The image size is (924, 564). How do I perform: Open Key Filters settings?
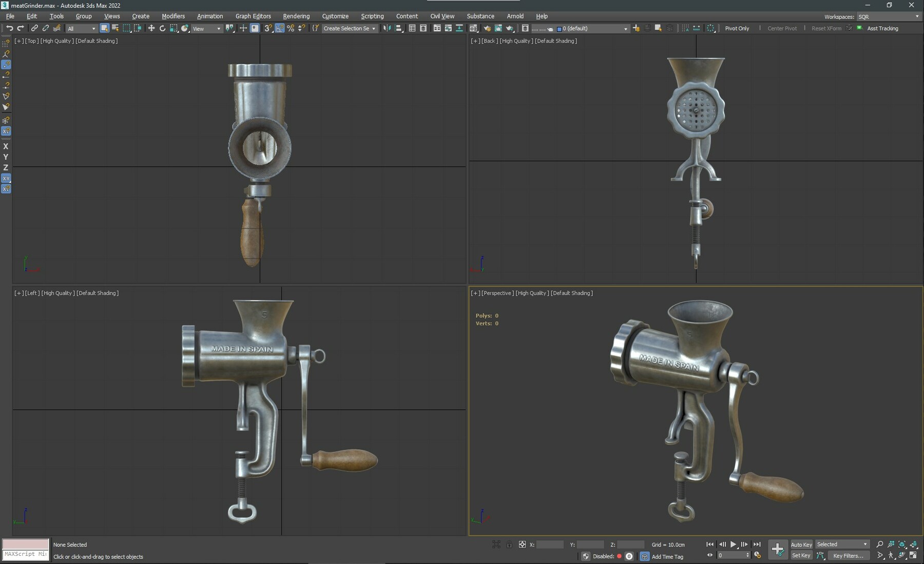point(849,555)
